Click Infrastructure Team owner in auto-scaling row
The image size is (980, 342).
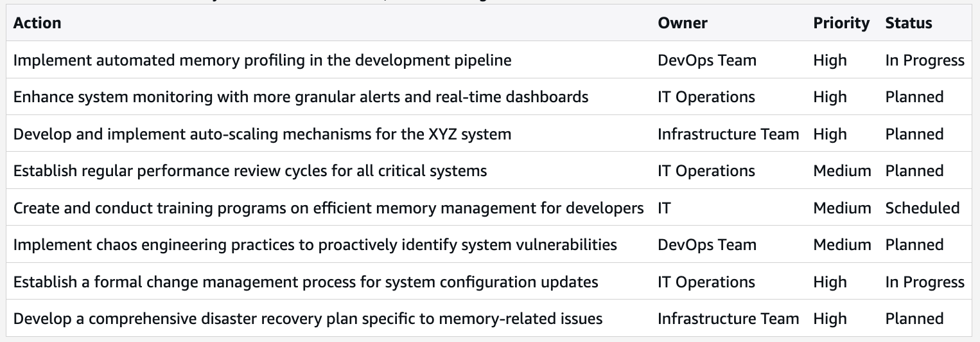[728, 134]
